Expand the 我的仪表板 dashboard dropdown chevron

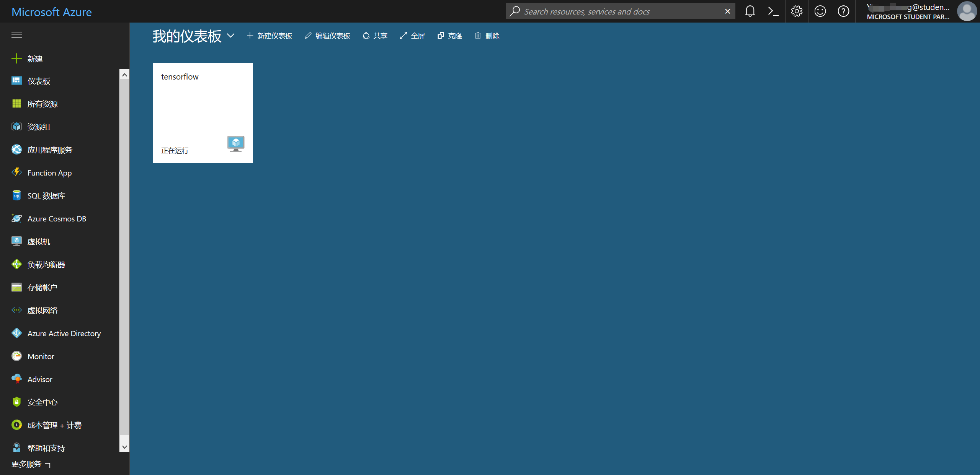click(x=230, y=36)
